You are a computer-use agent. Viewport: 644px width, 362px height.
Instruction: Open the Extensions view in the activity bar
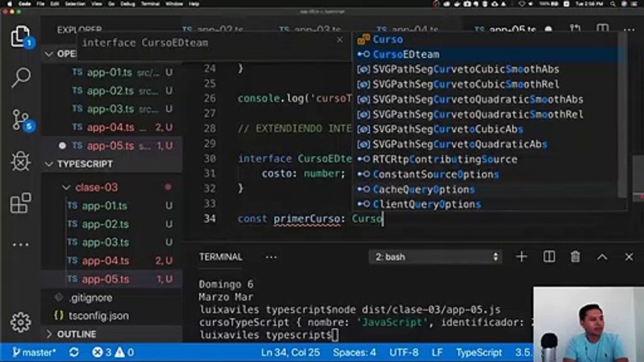click(21, 202)
